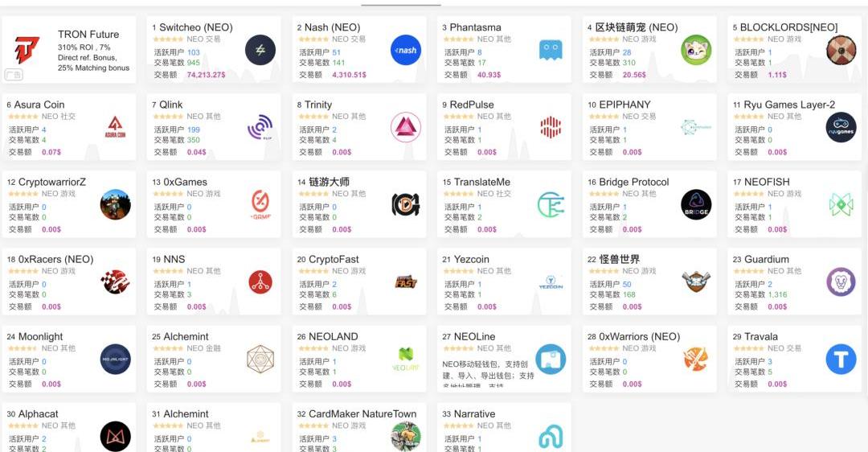Screen dimensions: 868x452
Task: Click the Trinity triangle logo
Action: (x=405, y=127)
